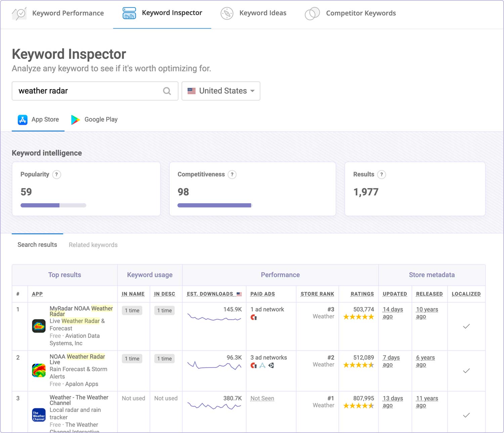Click MyRadar's downloads sparkline chart
This screenshot has height=433, width=504.
click(214, 317)
